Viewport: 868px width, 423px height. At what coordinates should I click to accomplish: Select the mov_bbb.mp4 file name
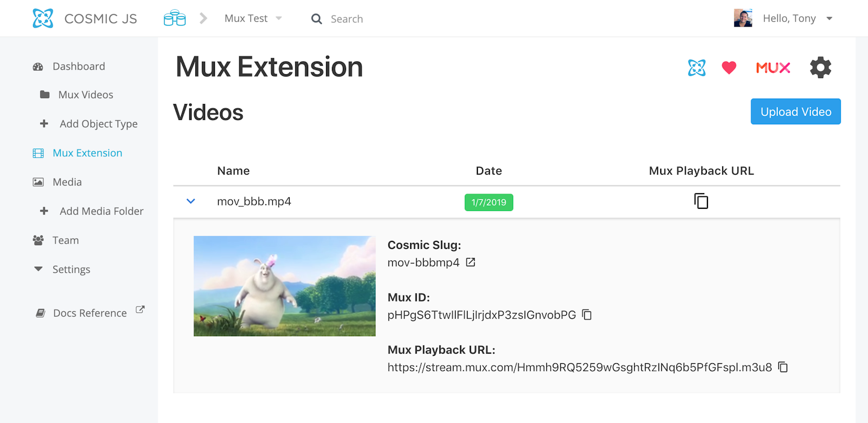[254, 202]
